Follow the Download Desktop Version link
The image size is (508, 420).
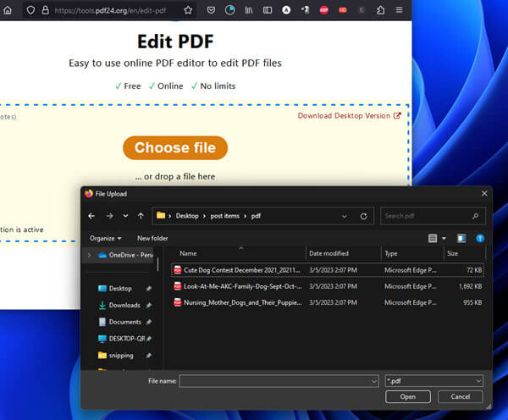(349, 116)
